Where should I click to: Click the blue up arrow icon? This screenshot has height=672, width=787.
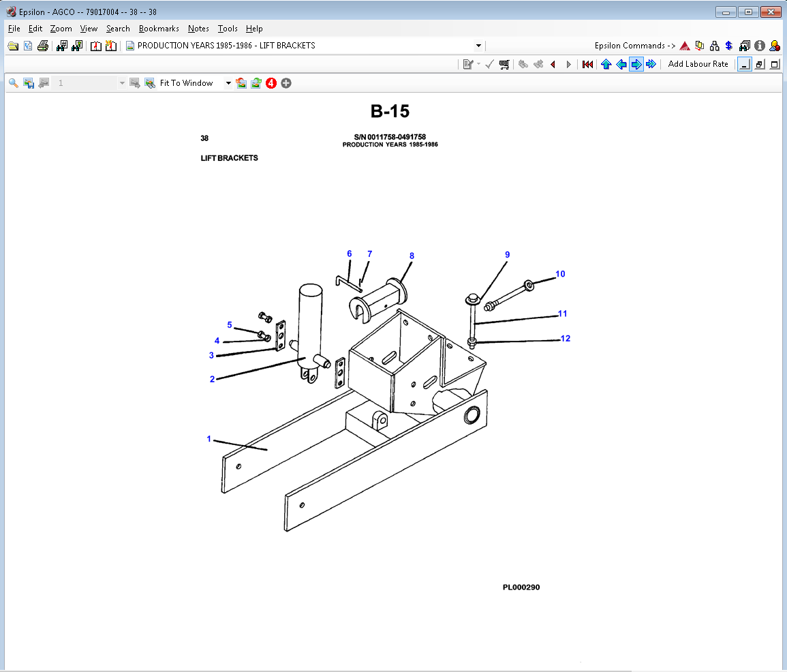pyautogui.click(x=606, y=64)
